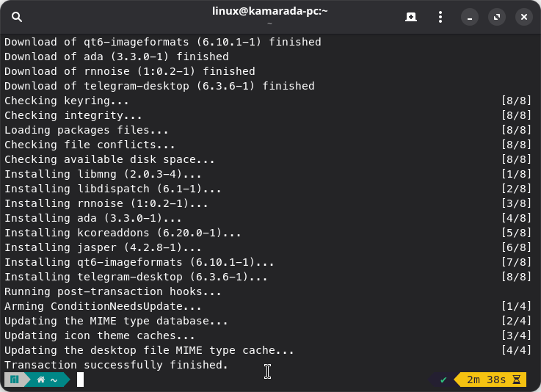Click the Manjaro logo in the prompt
Viewport: 541px width, 392px height.
[x=14, y=380]
